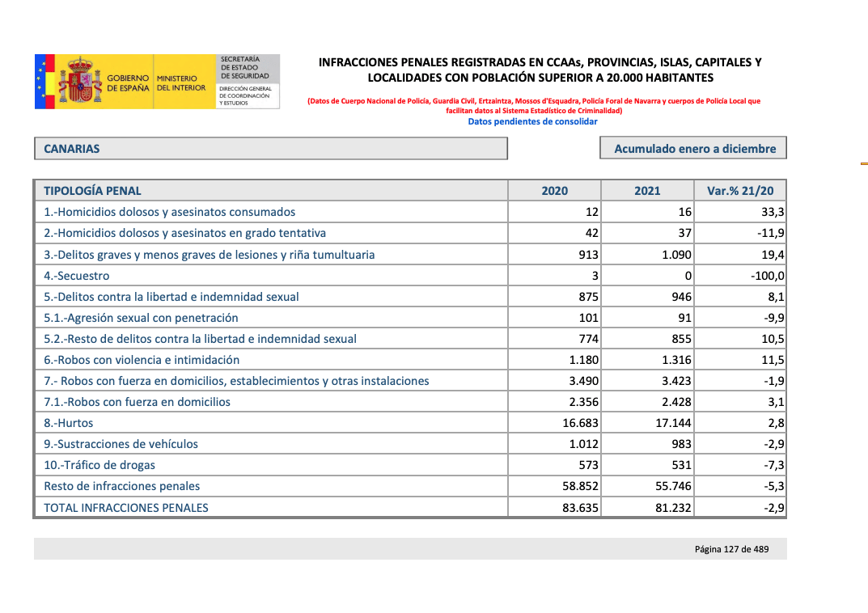Image resolution: width=868 pixels, height=613 pixels.
Task: Click the European Union flag emblem
Action: 40,82
